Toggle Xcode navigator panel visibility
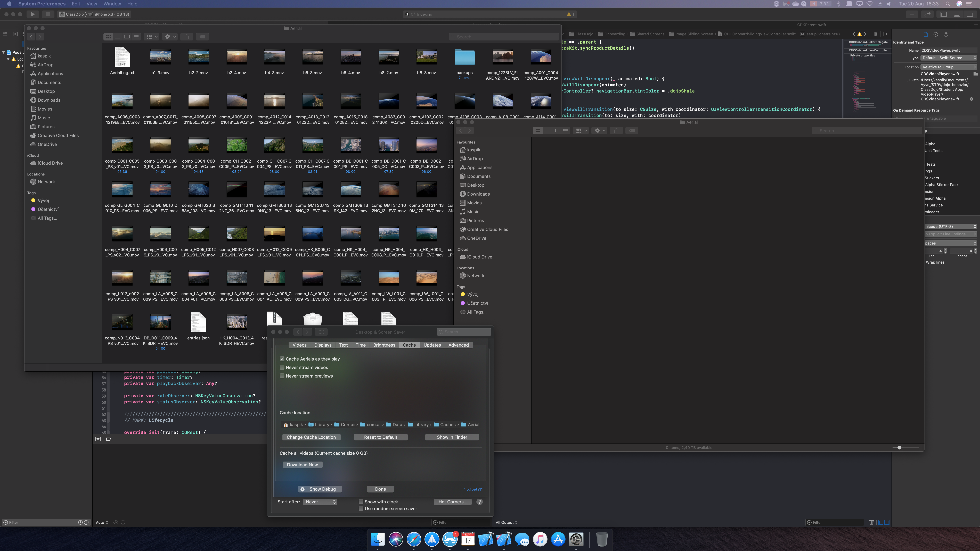 (943, 14)
